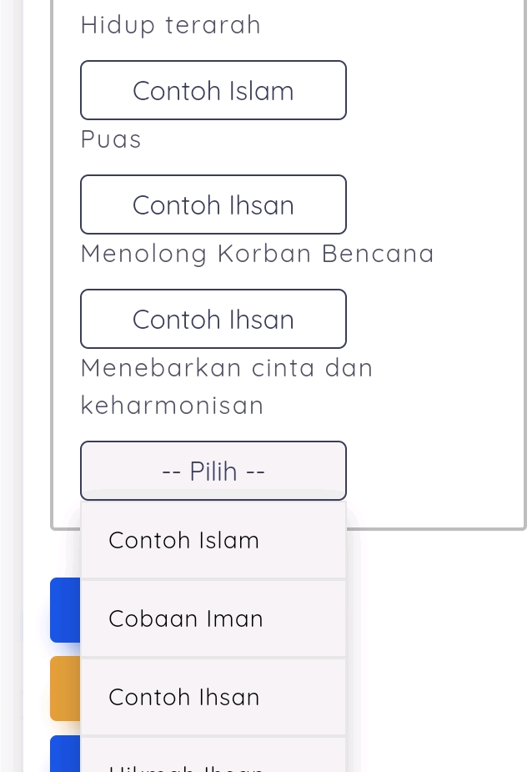Select the 'Hidup terarah' label
Image resolution: width=532 pixels, height=772 pixels.
[169, 24]
